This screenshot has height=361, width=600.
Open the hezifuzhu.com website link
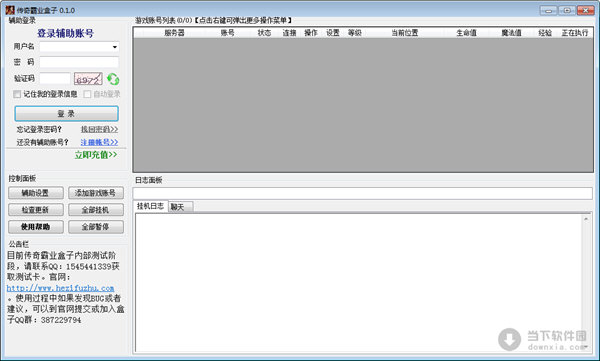pyautogui.click(x=60, y=288)
